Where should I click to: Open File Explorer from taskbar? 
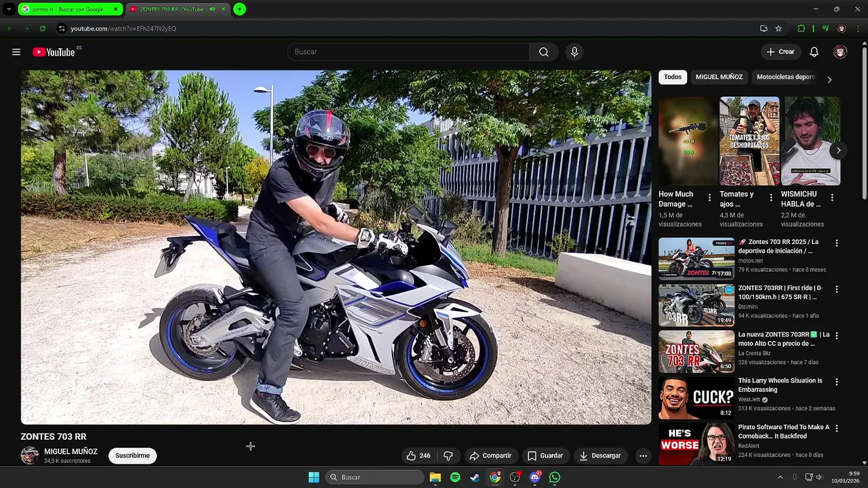pos(435,477)
